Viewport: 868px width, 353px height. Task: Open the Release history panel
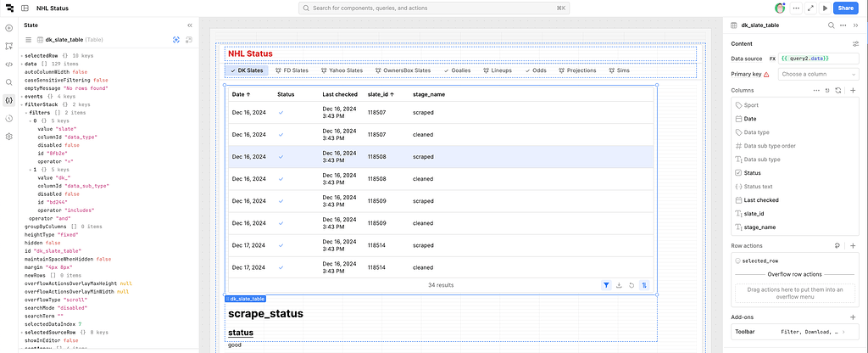[x=8, y=118]
